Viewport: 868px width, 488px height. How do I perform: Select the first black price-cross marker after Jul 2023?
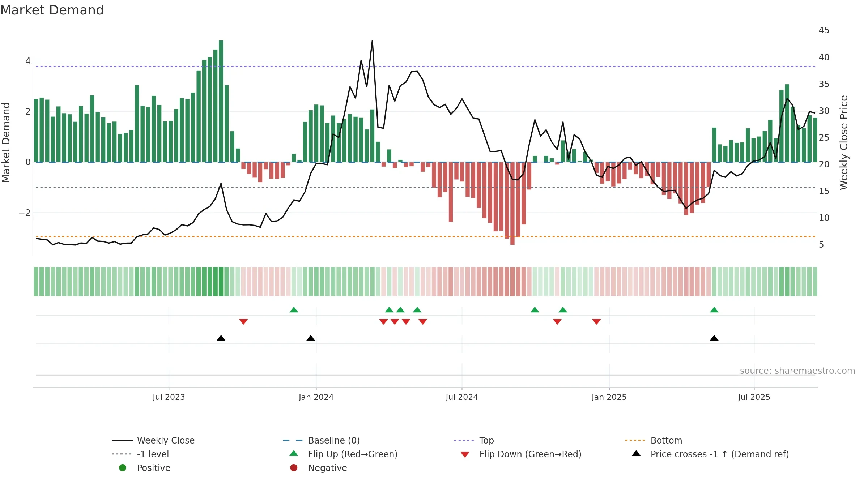click(221, 338)
